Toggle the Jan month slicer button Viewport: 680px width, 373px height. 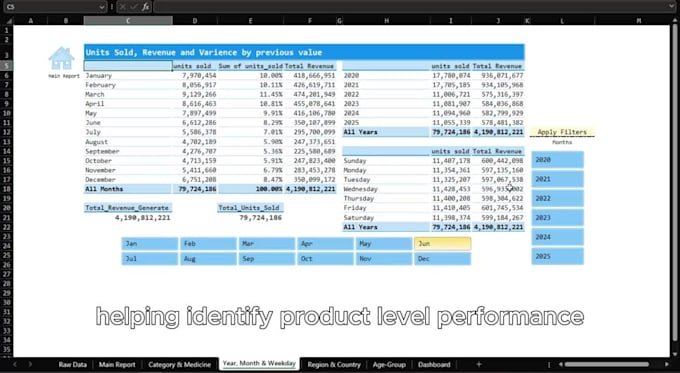point(150,244)
